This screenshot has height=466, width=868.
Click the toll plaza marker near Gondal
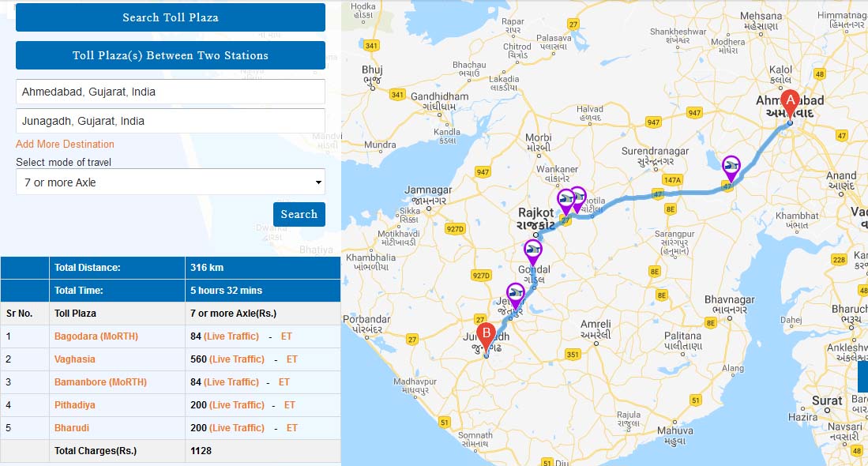pyautogui.click(x=534, y=252)
